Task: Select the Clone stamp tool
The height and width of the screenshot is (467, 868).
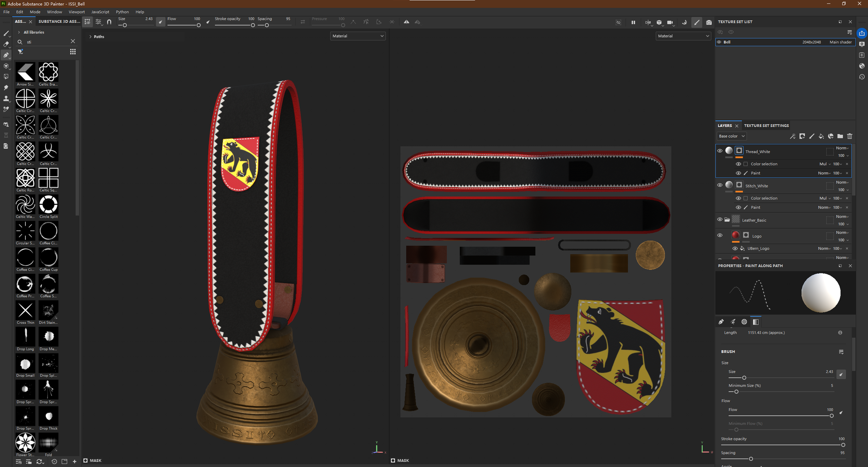Action: (6, 98)
